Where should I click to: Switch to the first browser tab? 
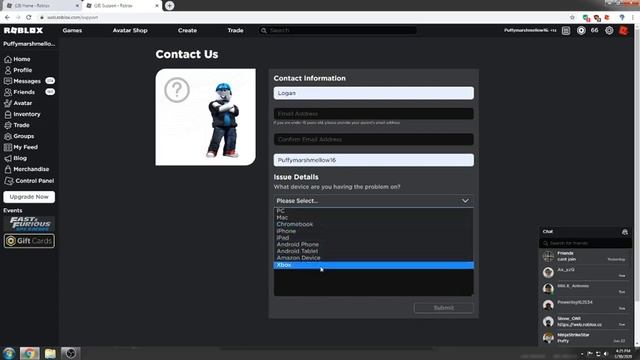[x=42, y=6]
